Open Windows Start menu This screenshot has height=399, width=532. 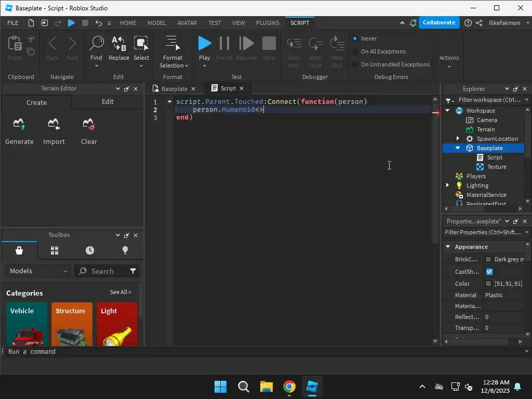(220, 387)
